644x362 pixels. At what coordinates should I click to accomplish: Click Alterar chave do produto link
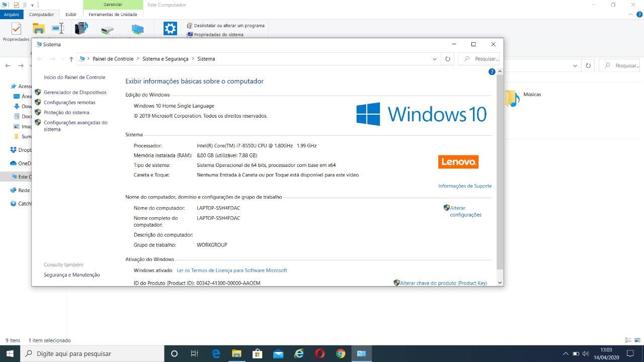tap(443, 283)
